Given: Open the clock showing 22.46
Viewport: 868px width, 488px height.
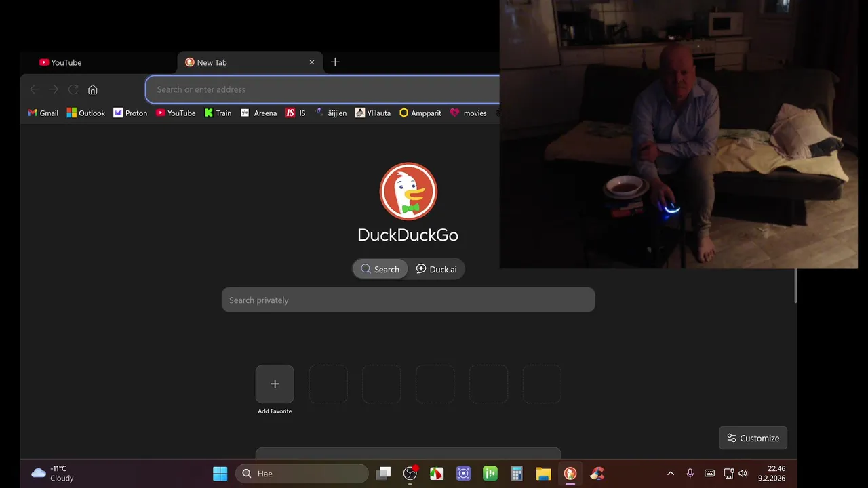Looking at the screenshot, I should [772, 473].
